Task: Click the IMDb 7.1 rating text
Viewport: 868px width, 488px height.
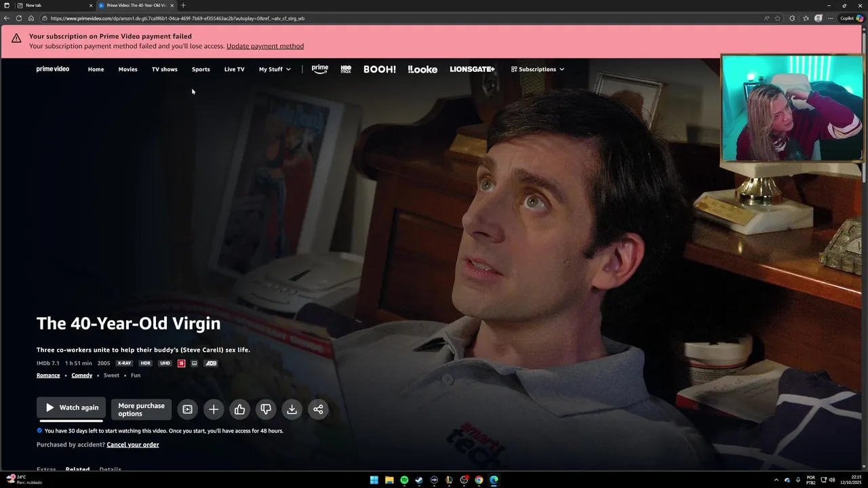Action: [x=48, y=363]
